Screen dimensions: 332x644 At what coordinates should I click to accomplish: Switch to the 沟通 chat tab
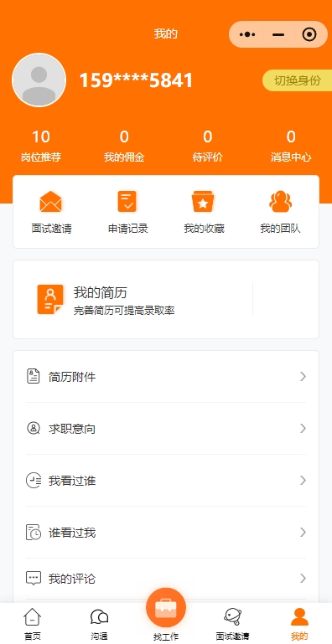(x=99, y=624)
